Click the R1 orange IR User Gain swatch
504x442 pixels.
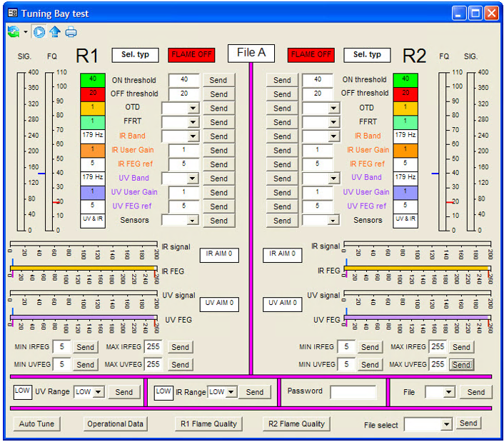[x=93, y=151]
